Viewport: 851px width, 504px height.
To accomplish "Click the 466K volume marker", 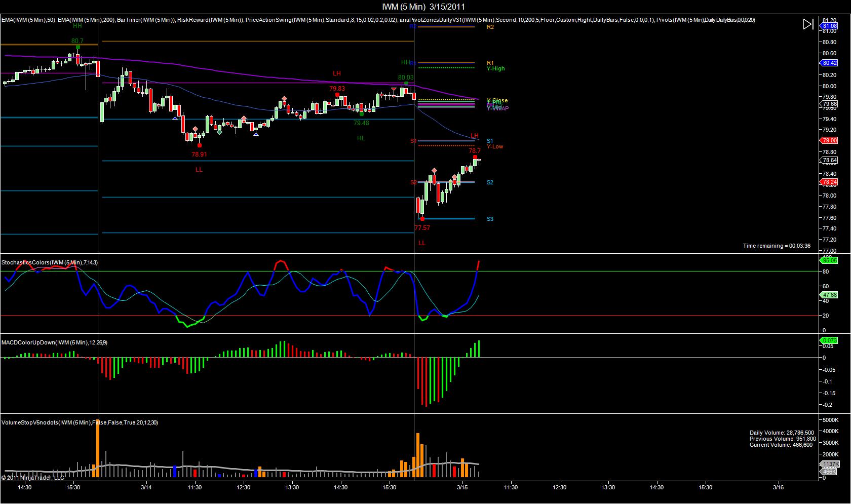I will pos(828,472).
